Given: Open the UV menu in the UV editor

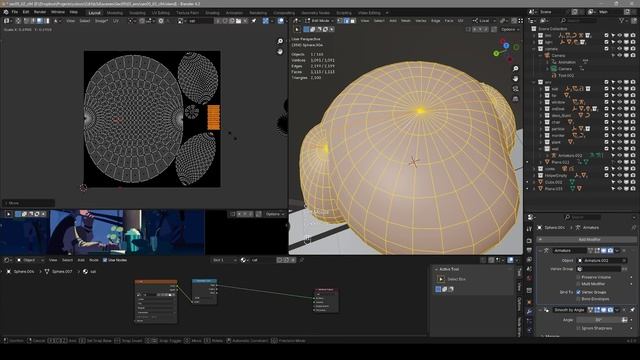Looking at the screenshot, I should point(116,20).
